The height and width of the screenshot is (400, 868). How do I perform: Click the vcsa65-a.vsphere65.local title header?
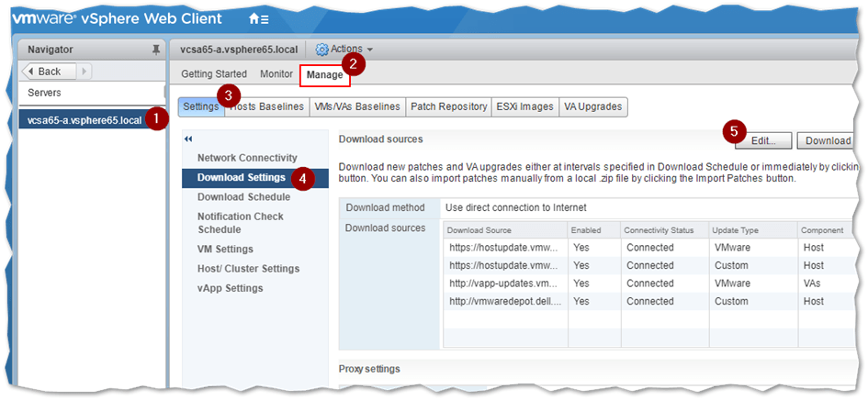tap(239, 50)
